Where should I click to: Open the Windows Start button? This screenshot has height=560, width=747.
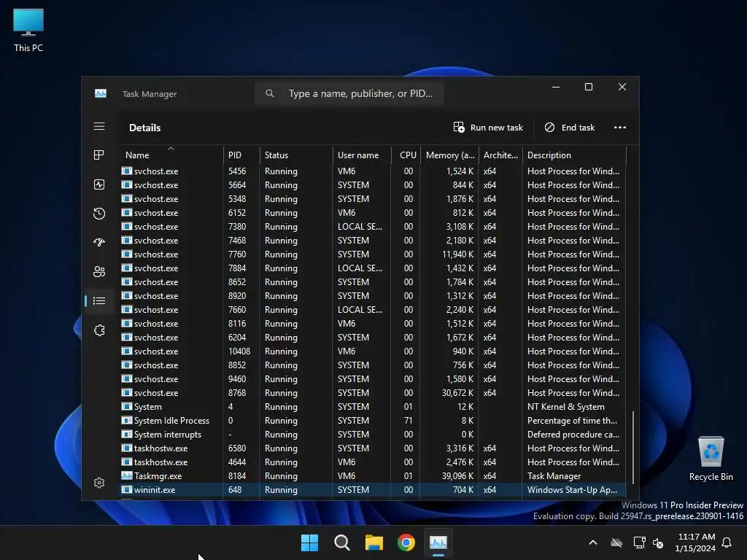coord(309,542)
